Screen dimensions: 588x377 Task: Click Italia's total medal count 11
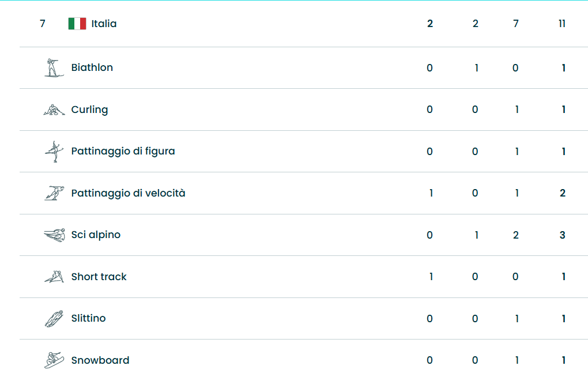pos(562,24)
